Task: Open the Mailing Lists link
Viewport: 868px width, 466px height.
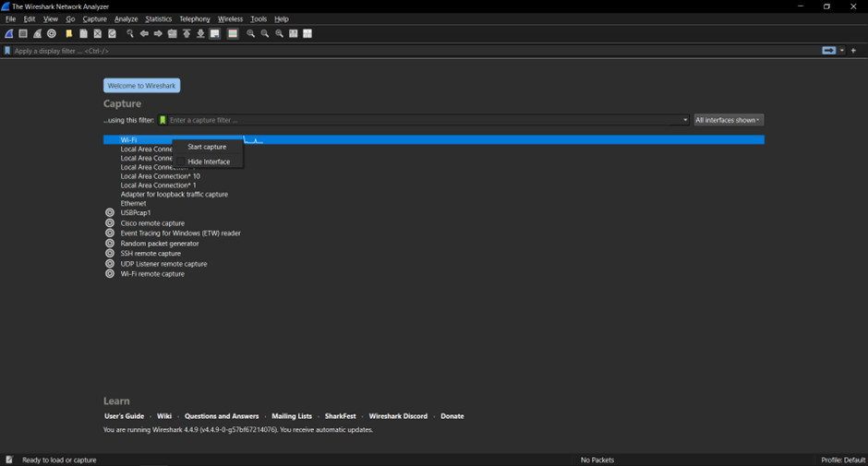Action: (292, 416)
